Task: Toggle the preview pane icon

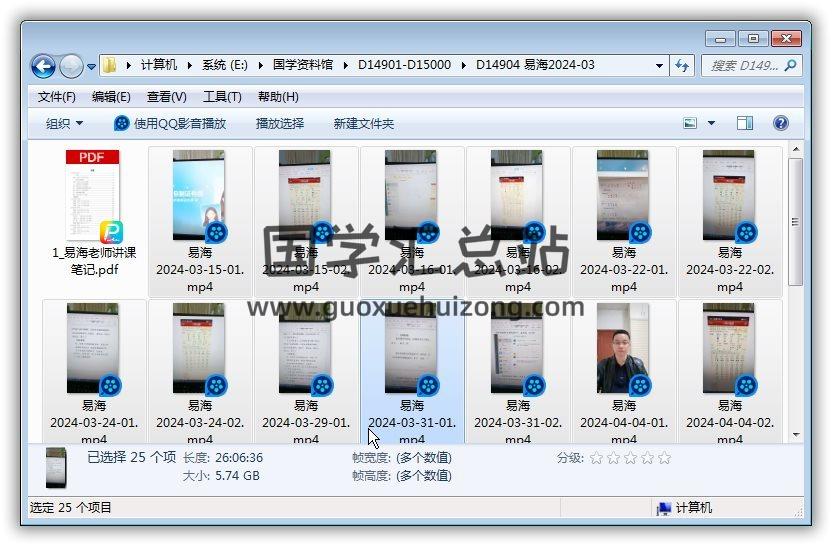Action: [745, 123]
